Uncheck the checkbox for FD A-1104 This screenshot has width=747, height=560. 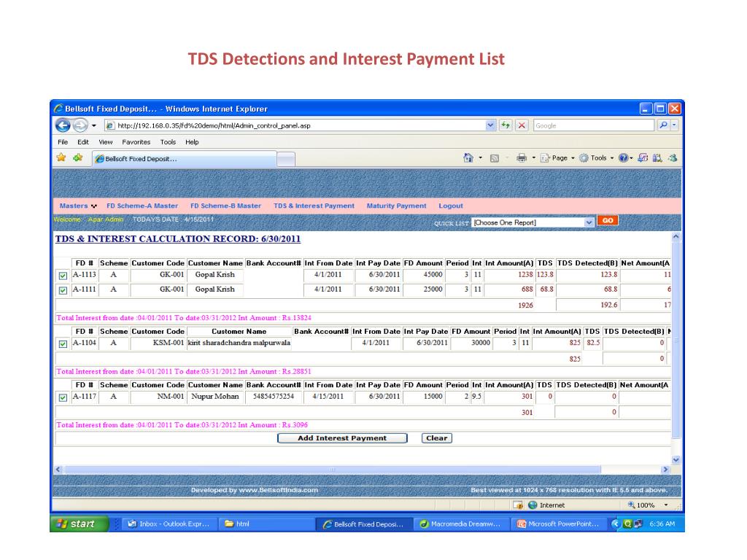pos(63,343)
